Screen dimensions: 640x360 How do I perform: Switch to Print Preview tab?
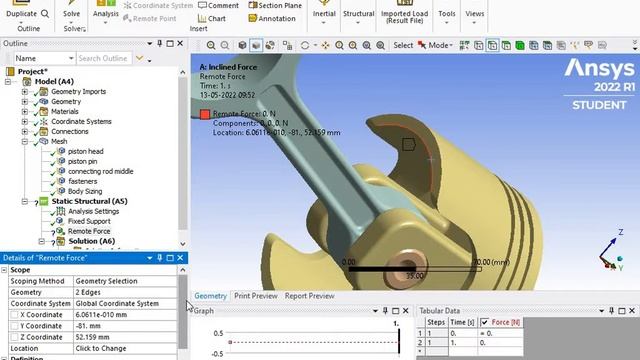256,296
